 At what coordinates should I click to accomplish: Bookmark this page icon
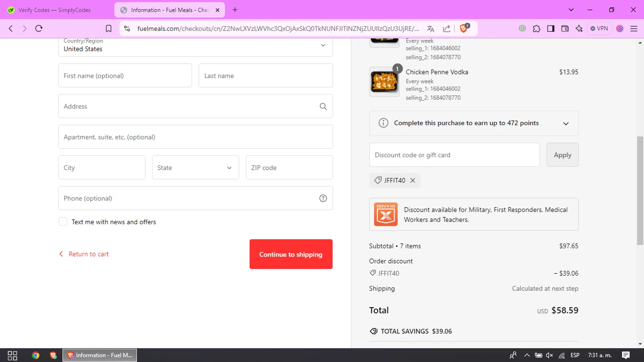pyautogui.click(x=109, y=28)
